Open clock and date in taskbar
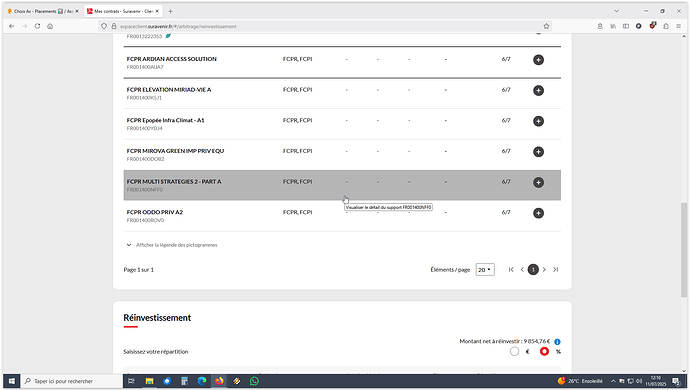Screen dimensions: 690x390 (656, 381)
